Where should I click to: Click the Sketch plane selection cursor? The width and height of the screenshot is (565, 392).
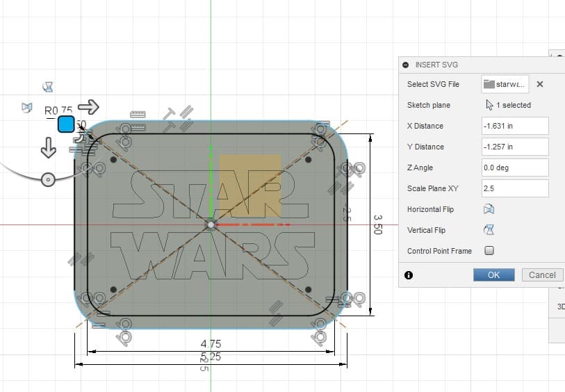489,105
